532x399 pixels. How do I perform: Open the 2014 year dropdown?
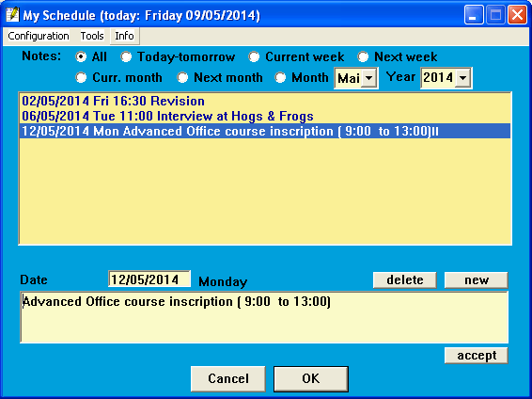point(462,78)
